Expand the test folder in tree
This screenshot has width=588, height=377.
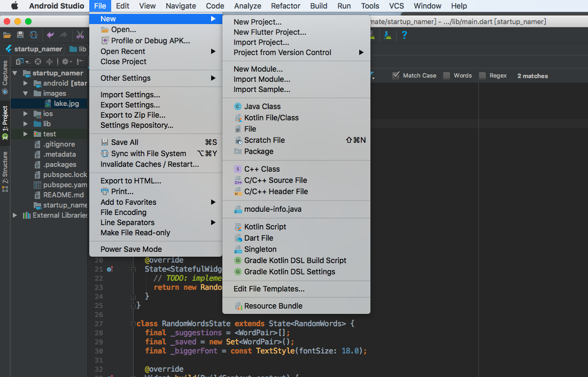(x=26, y=134)
